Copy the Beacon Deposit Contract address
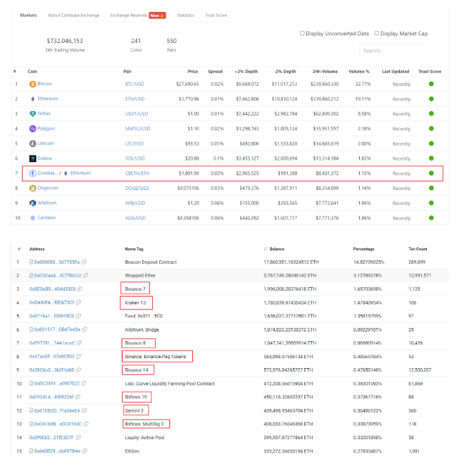 tap(84, 262)
